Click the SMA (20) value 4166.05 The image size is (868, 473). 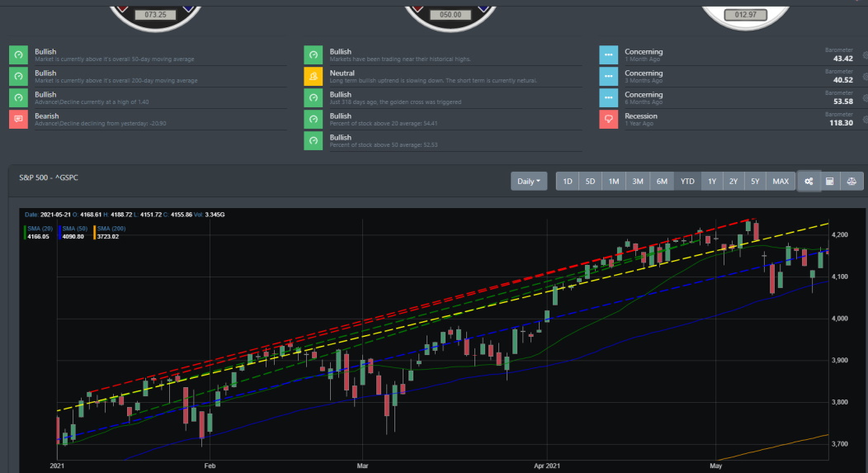point(38,236)
